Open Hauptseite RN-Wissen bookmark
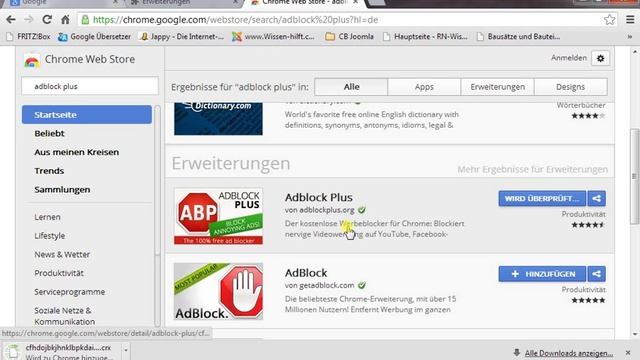Image resolution: width=640 pixels, height=360 pixels. 424,37
